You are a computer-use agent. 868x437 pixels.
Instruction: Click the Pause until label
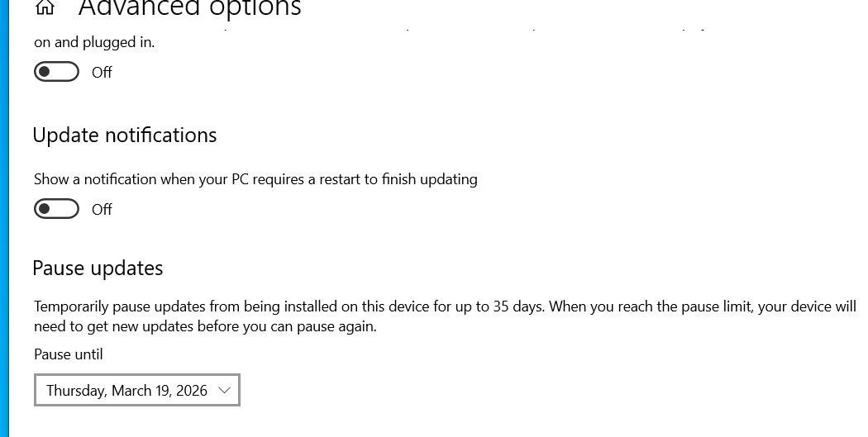click(x=69, y=354)
